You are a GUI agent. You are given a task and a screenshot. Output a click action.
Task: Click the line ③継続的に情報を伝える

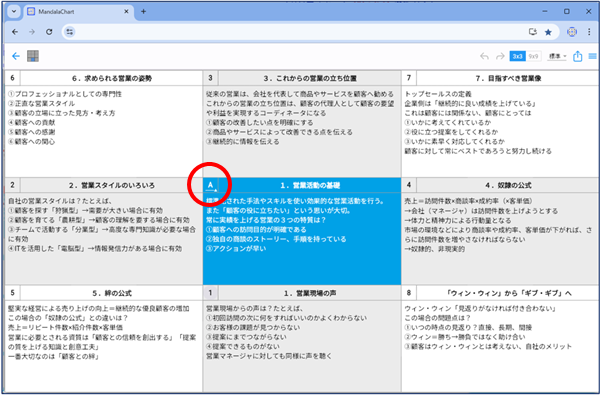pyautogui.click(x=243, y=142)
